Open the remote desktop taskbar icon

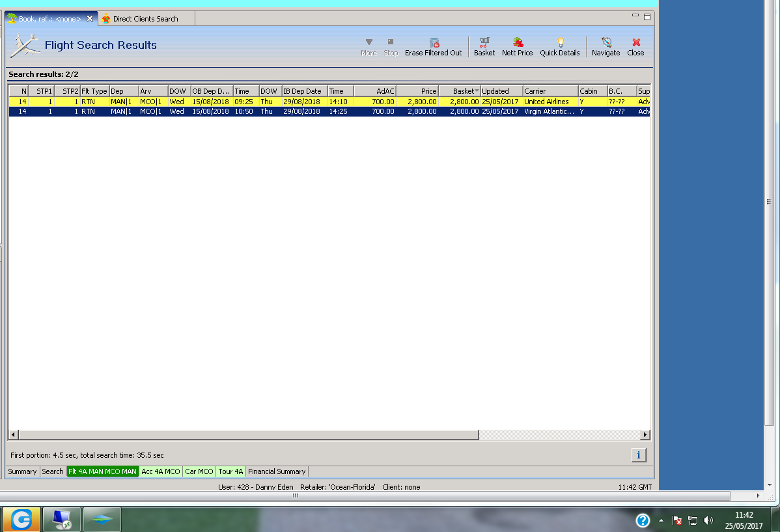coord(62,520)
